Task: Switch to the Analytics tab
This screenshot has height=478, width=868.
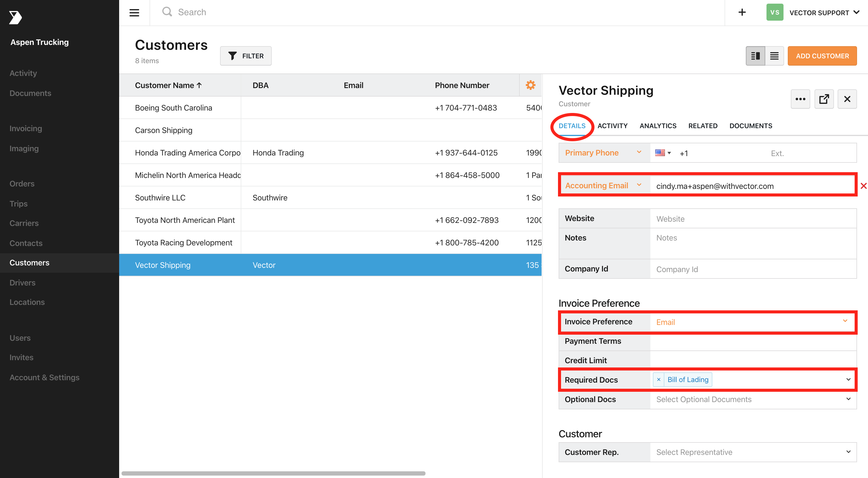Action: pos(658,126)
